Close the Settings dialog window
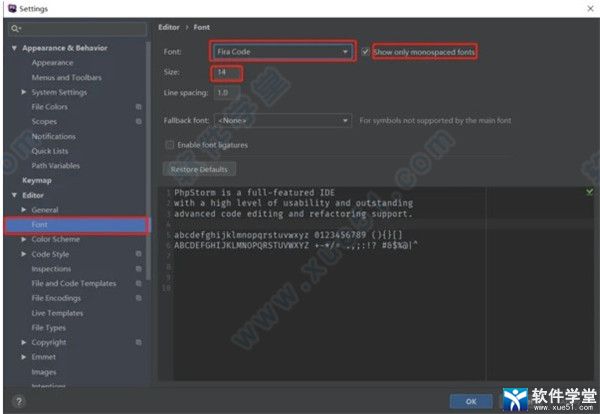 point(590,8)
